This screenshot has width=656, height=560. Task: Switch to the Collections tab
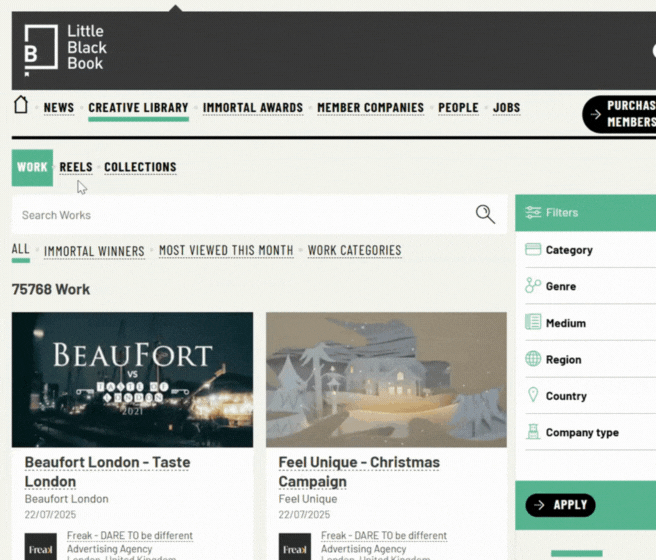140,167
